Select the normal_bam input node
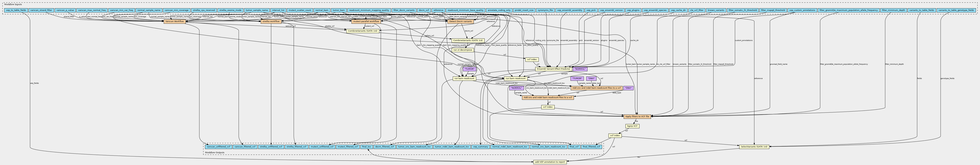This screenshot has width=980, height=165. point(322,10)
